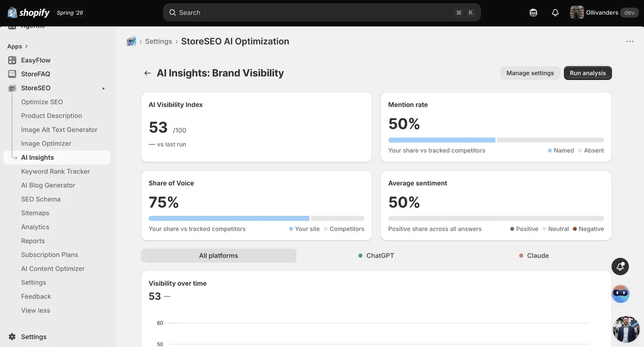This screenshot has width=644, height=347.
Task: Click the Competitors legend entry
Action: tap(344, 229)
